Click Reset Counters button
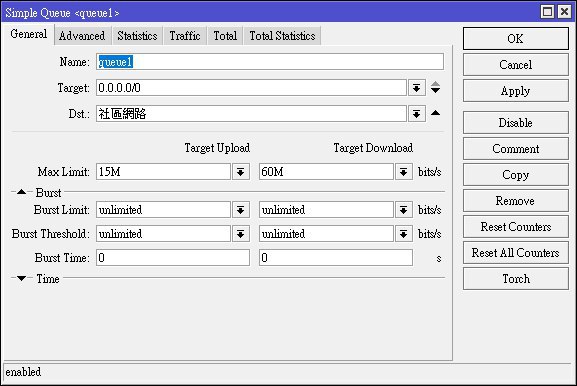Viewport: 577px width, 386px height. click(516, 227)
